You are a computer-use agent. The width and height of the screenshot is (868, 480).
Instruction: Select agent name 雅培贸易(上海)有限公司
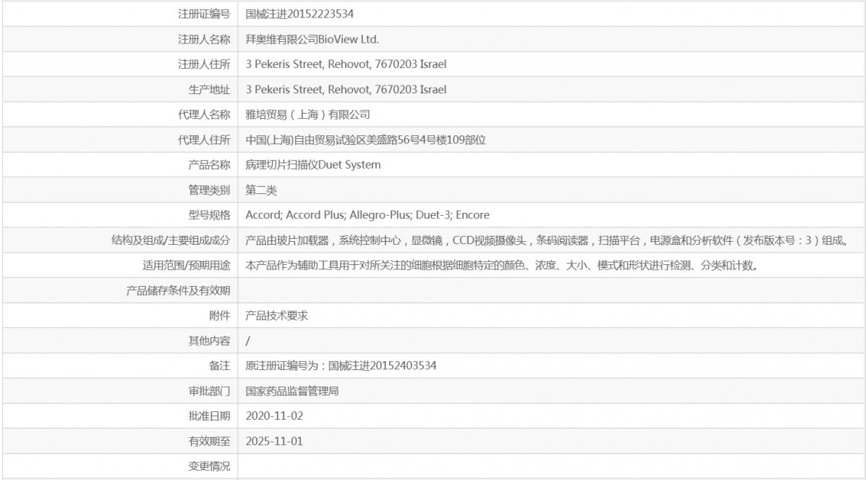tap(308, 114)
